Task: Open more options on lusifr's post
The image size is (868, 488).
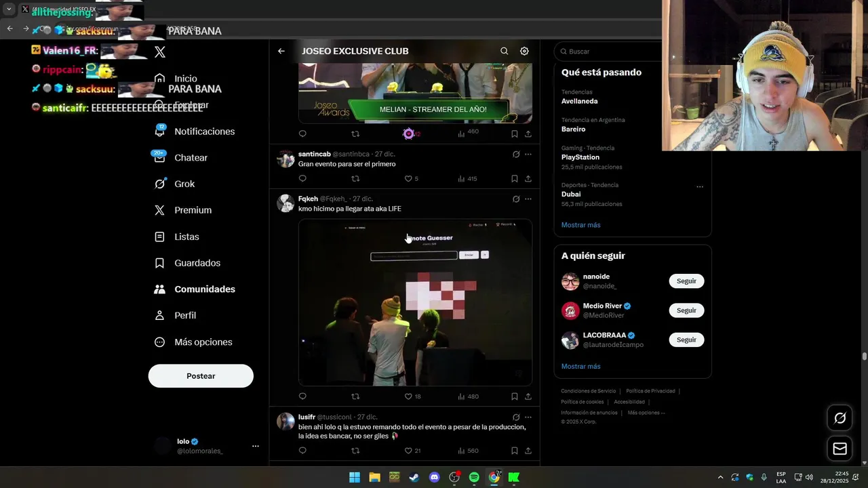Action: click(528, 418)
